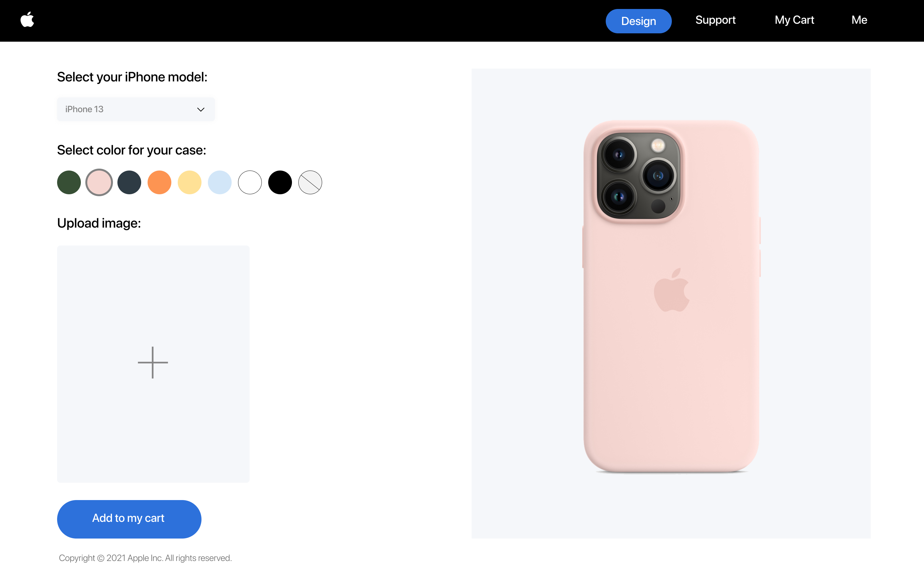The height and width of the screenshot is (577, 924).
Task: Pick the navy blue case color
Action: click(x=129, y=182)
